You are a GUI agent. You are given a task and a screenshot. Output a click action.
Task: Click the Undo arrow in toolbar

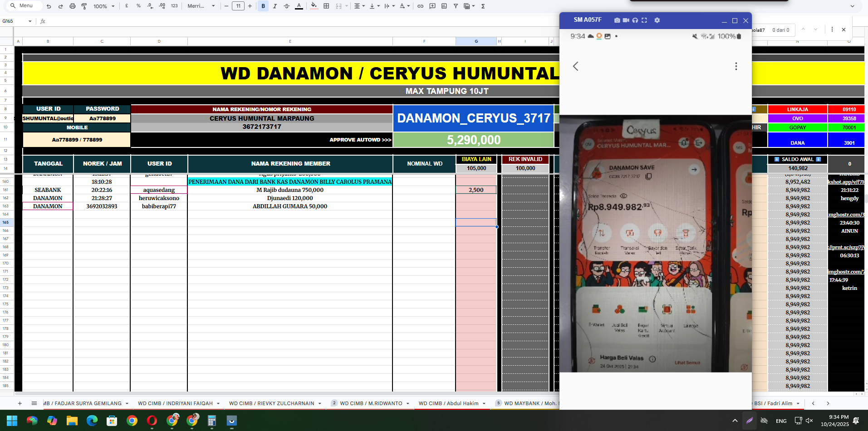pos(49,6)
